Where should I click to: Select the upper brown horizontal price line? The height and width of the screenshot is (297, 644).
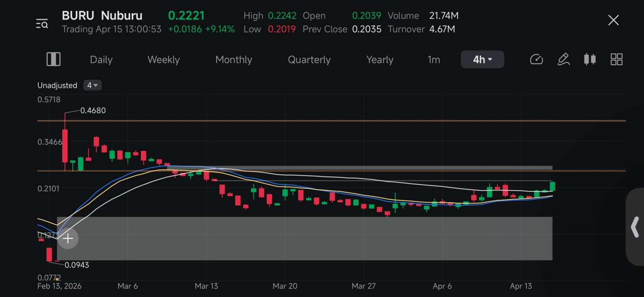point(331,121)
